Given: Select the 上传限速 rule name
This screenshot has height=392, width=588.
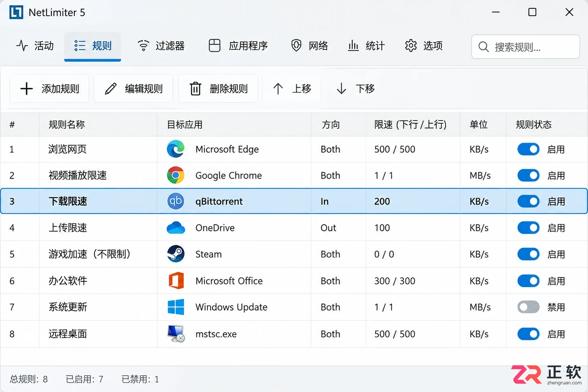Looking at the screenshot, I should coord(68,228).
